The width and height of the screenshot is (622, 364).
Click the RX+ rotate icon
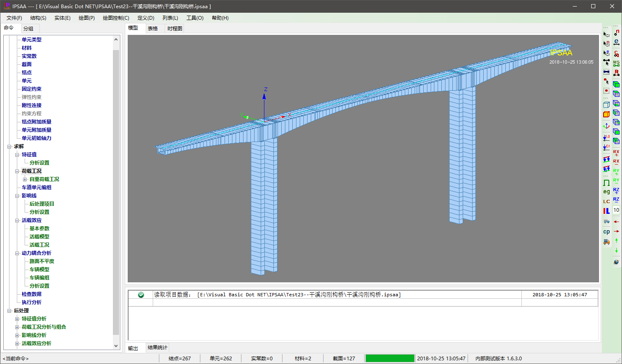616,153
